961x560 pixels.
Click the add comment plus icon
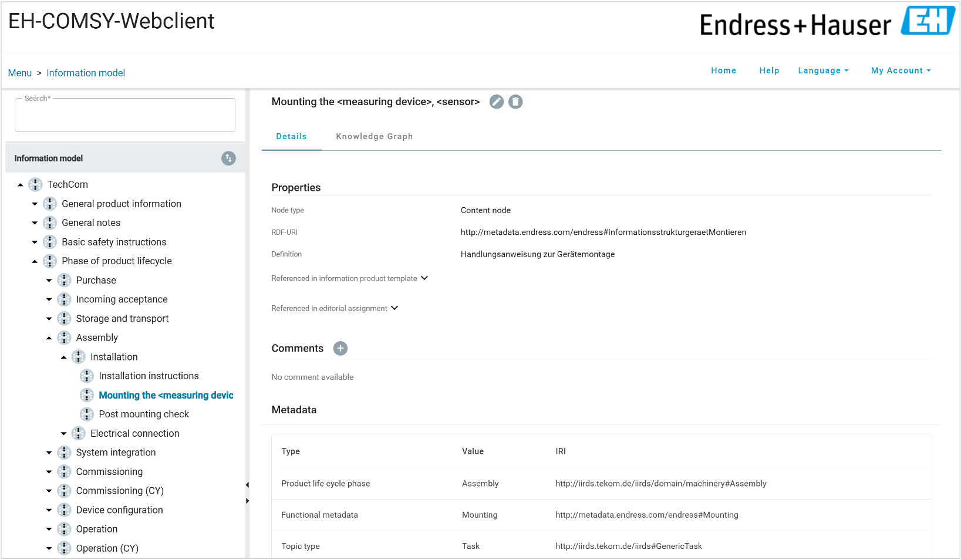[x=340, y=348]
